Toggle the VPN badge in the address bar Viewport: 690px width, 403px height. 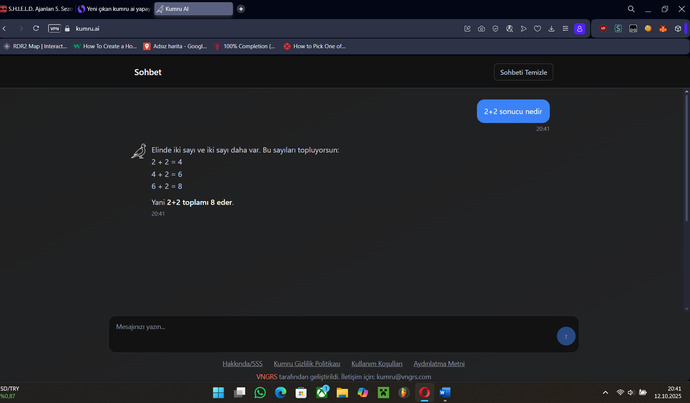pos(54,29)
